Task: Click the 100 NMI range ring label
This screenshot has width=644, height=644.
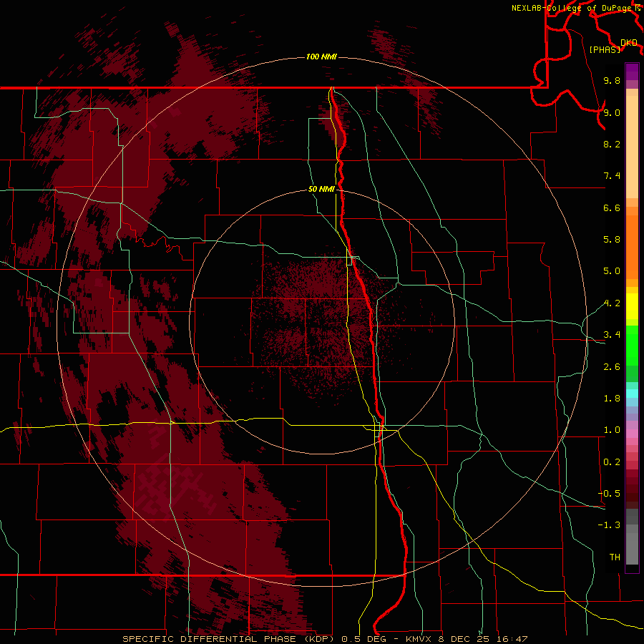Action: tap(321, 57)
